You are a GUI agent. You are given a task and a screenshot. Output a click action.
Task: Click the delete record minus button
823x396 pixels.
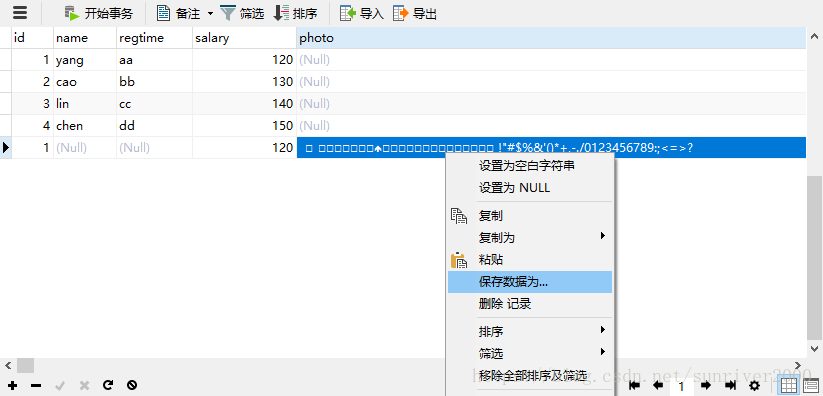(x=36, y=385)
